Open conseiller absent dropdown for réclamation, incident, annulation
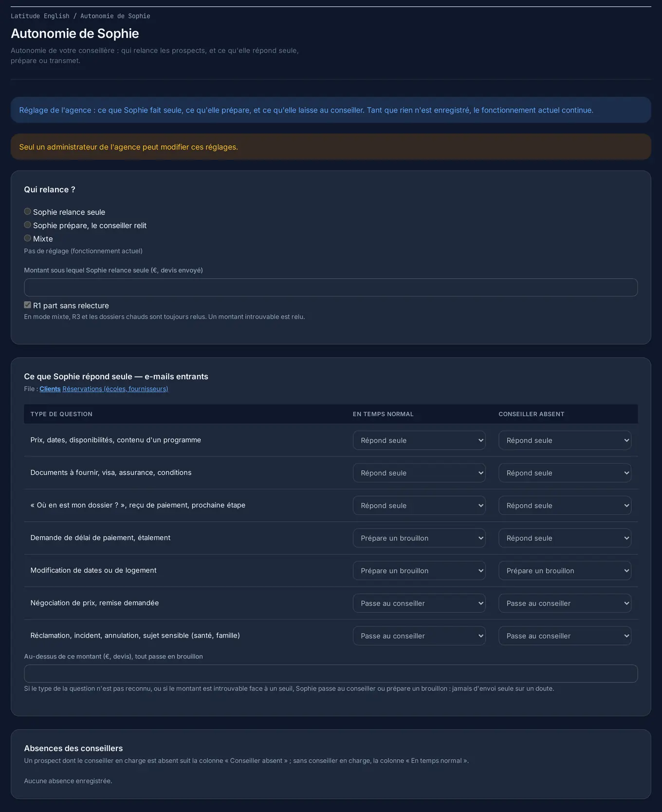The image size is (662, 812). pyautogui.click(x=565, y=636)
